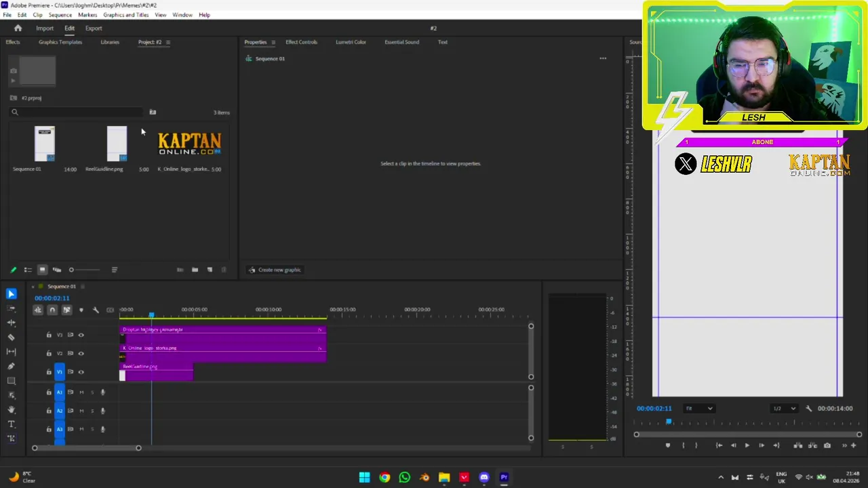The height and width of the screenshot is (488, 868).
Task: Toggle lock on track V3
Action: pos(48,335)
